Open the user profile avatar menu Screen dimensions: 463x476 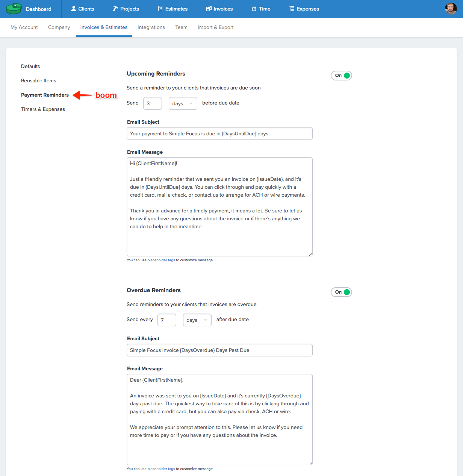click(451, 9)
